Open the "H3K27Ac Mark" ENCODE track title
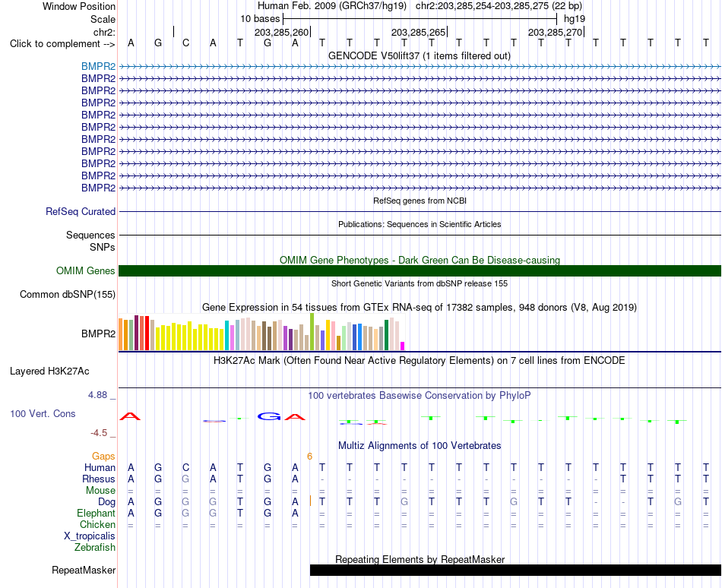This screenshot has height=588, width=722. click(419, 360)
